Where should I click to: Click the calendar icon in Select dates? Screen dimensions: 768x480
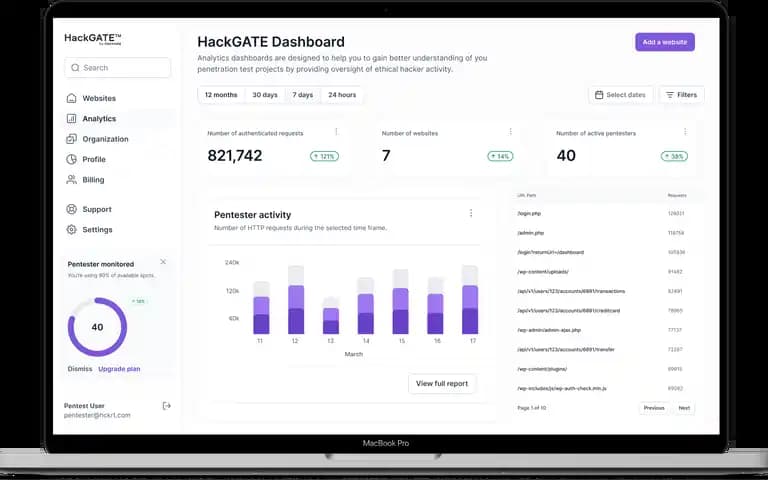(x=599, y=95)
